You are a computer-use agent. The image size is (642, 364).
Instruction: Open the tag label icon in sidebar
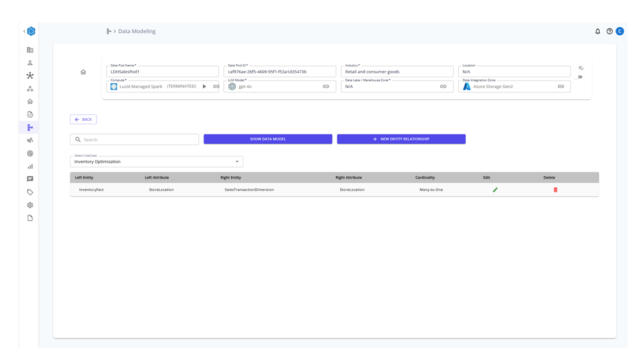tap(30, 192)
